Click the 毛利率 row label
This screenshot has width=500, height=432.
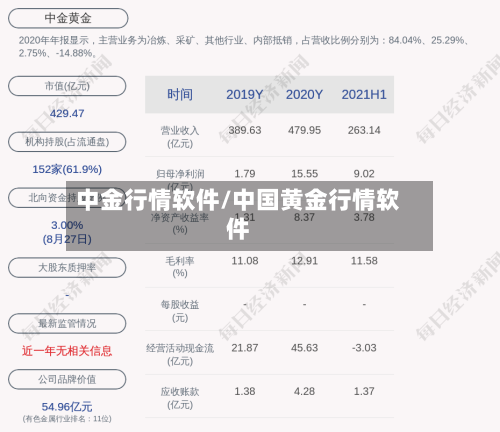click(180, 267)
